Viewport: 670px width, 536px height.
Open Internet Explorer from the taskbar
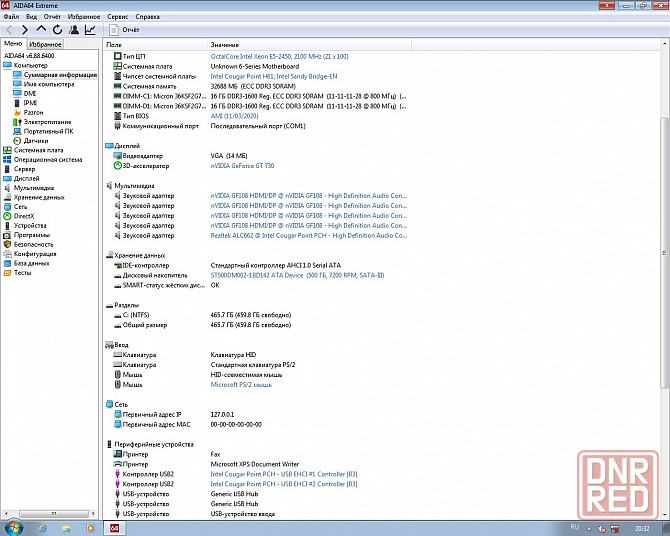pyautogui.click(x=42, y=528)
